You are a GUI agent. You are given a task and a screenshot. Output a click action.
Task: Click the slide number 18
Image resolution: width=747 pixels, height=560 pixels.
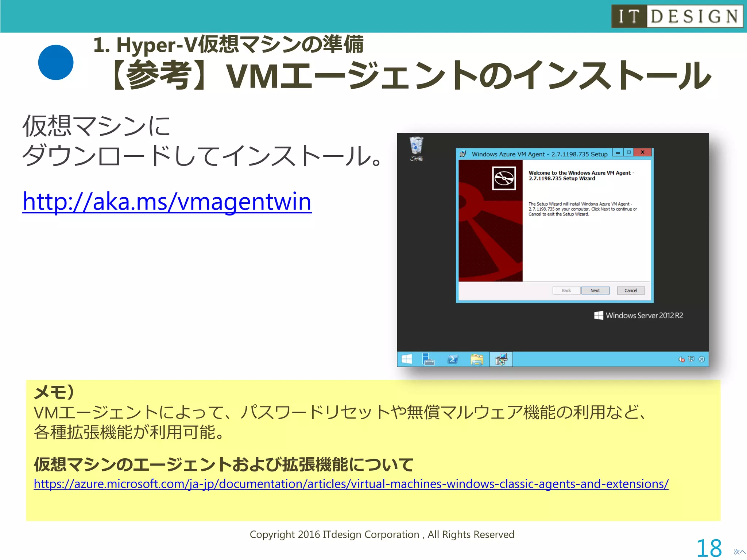click(x=709, y=548)
